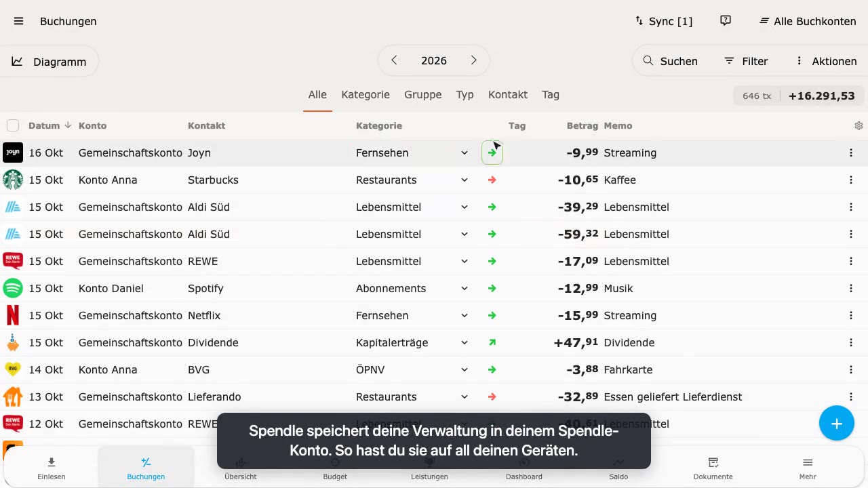Image resolution: width=868 pixels, height=488 pixels.
Task: Click the green arrow in Joyn row
Action: [492, 152]
